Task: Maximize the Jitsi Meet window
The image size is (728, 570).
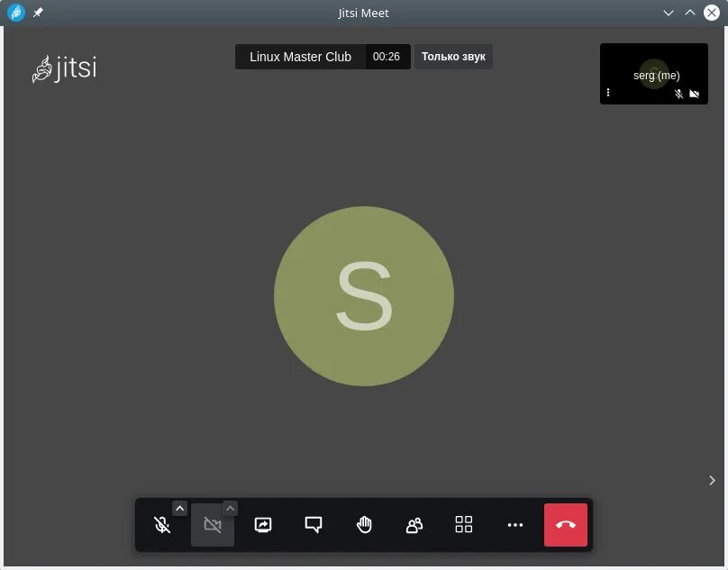Action: 690,13
